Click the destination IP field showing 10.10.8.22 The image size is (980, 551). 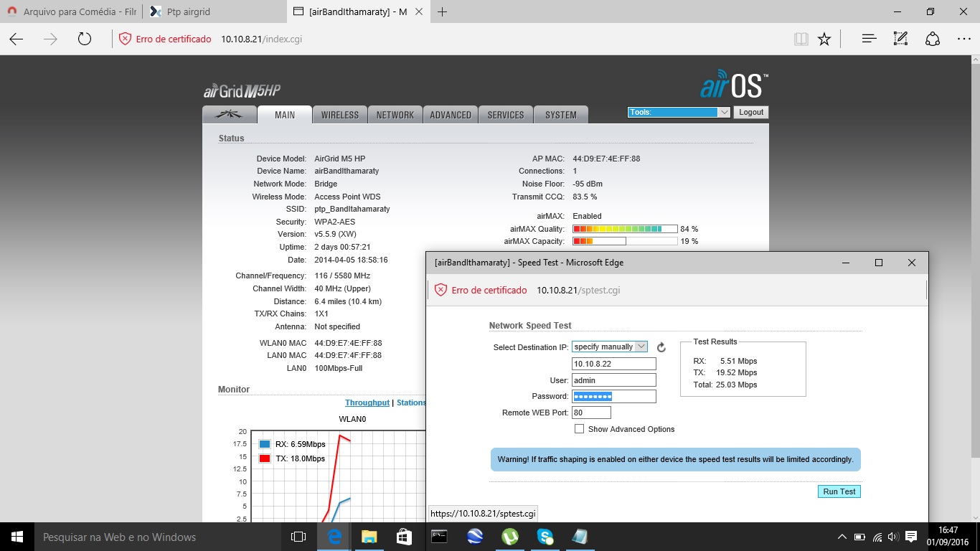[x=614, y=364]
